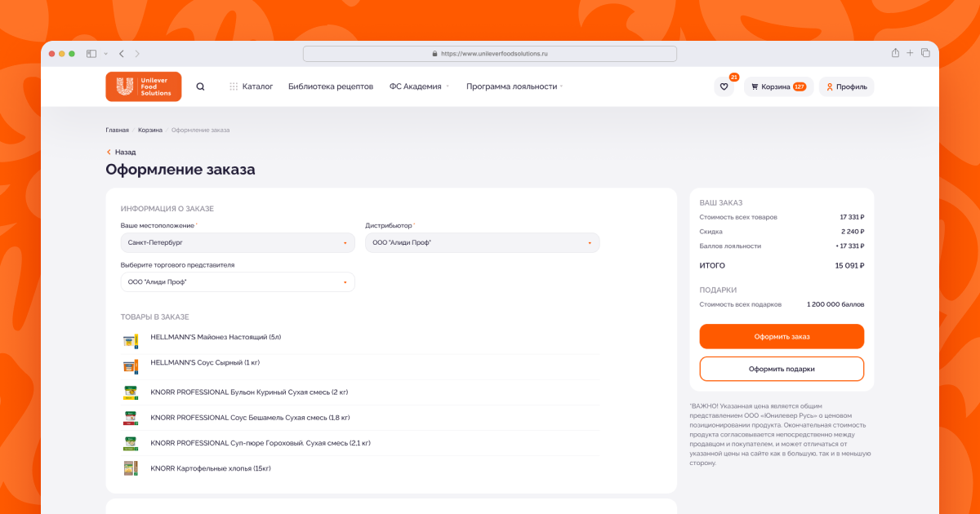Open the Профиль button

coord(846,86)
